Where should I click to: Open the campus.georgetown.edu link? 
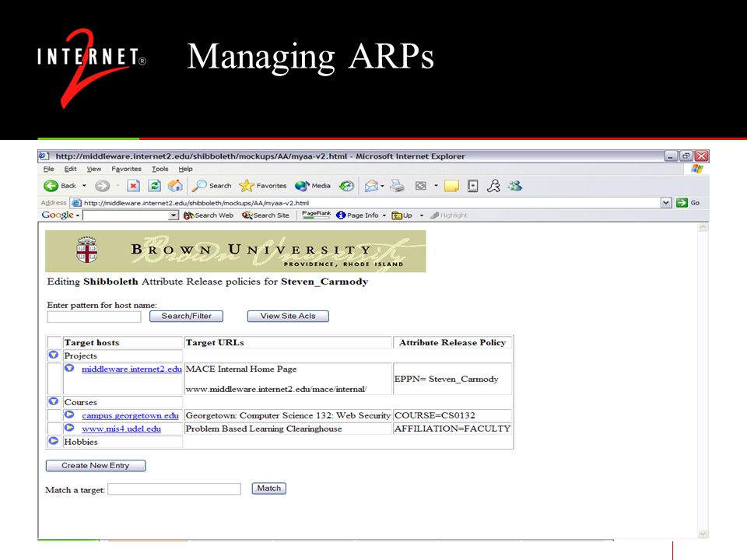pos(130,415)
